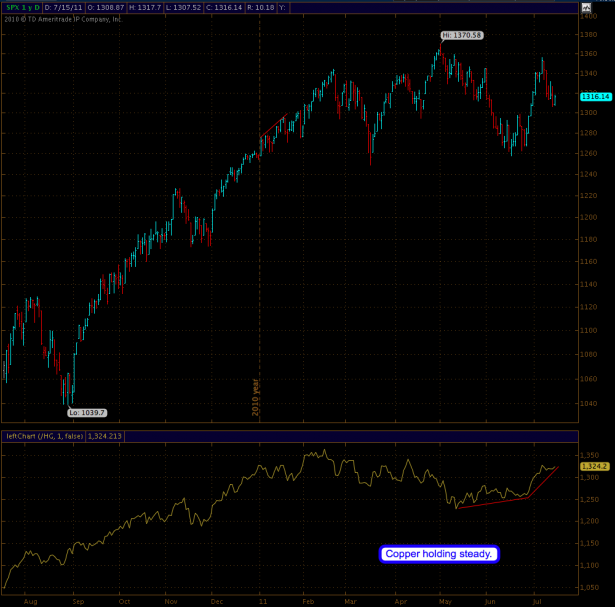Click the 1040 price axis label
The image size is (615, 607).
tap(589, 403)
